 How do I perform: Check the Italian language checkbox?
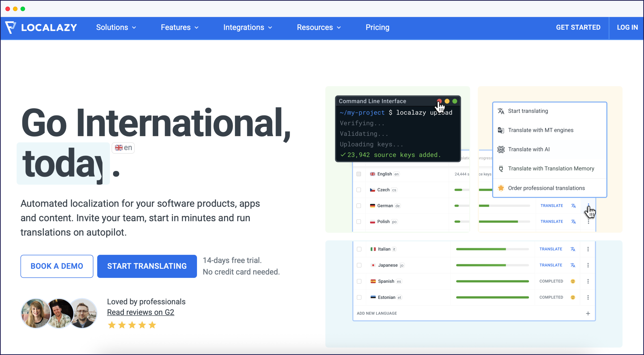point(359,249)
